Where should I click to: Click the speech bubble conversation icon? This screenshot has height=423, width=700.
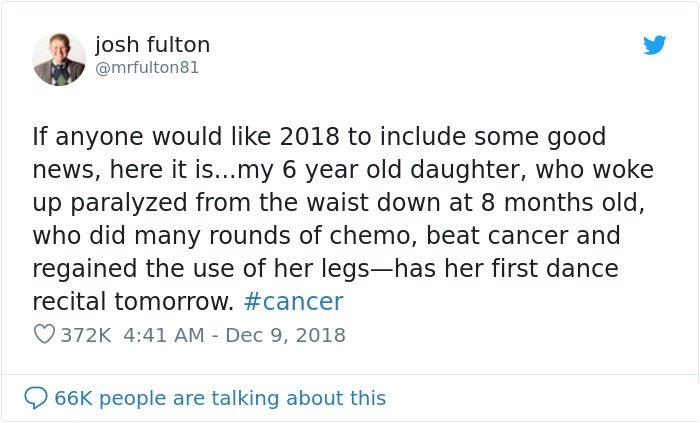click(x=36, y=398)
